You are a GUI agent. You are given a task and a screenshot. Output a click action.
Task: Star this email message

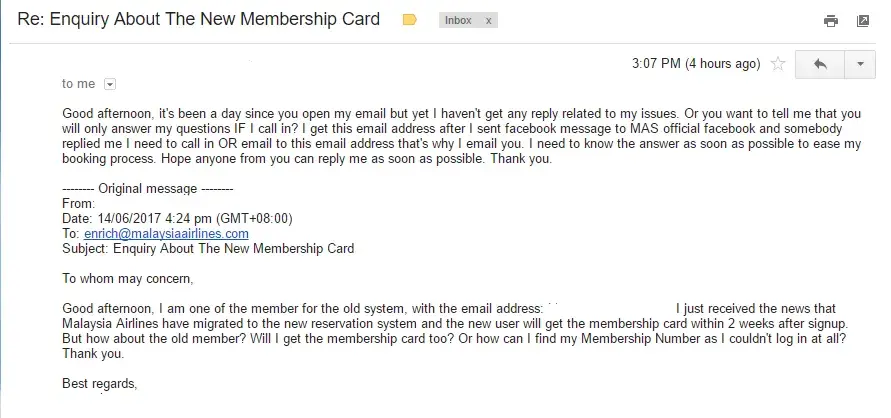tap(778, 64)
